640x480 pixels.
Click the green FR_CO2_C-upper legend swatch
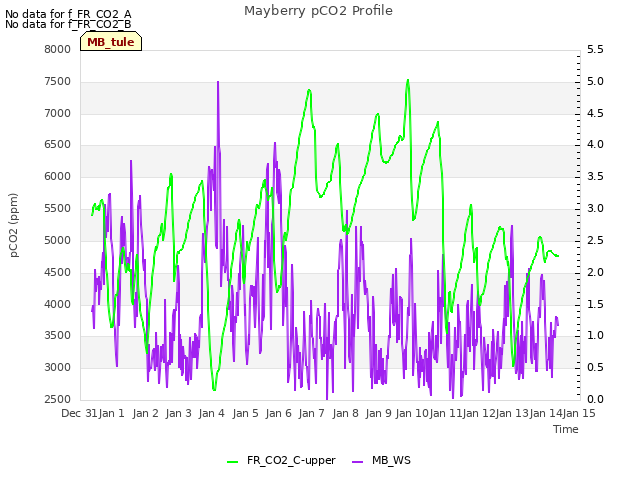coord(232,461)
